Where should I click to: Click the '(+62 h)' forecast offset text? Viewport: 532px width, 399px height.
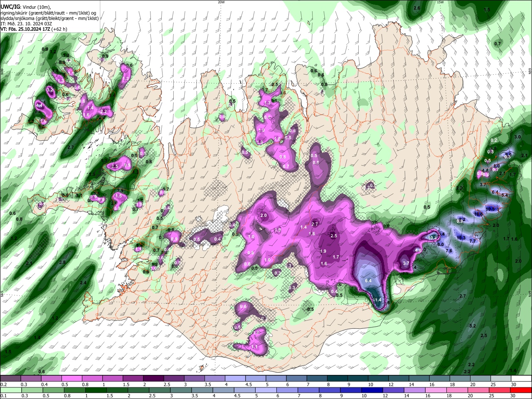tap(59, 29)
